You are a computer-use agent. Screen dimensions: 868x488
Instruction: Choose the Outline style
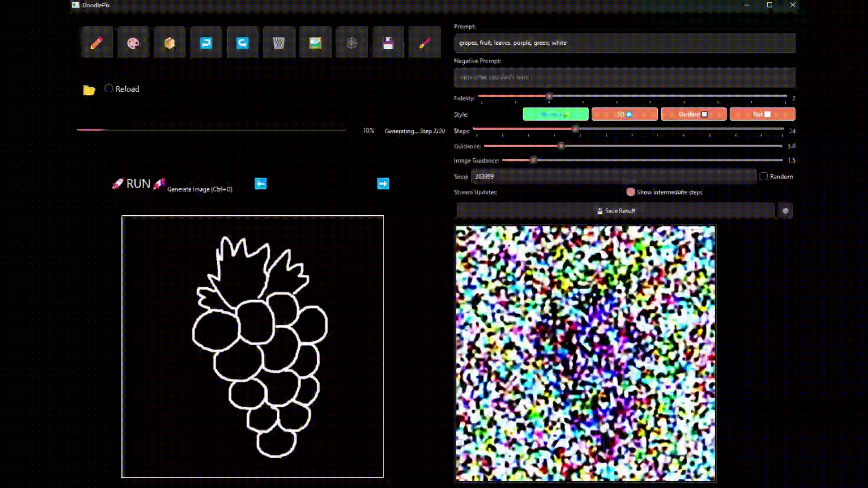(693, 114)
